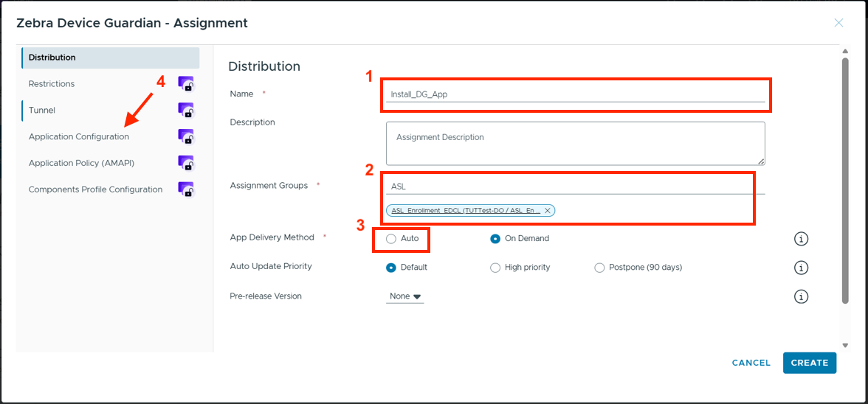Click the lock icon beside Tunnel
Viewport: 868px width, 404px height.
point(185,110)
